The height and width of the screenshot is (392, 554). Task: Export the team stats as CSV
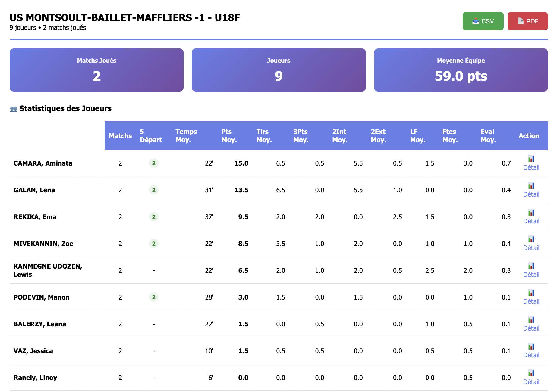click(483, 21)
